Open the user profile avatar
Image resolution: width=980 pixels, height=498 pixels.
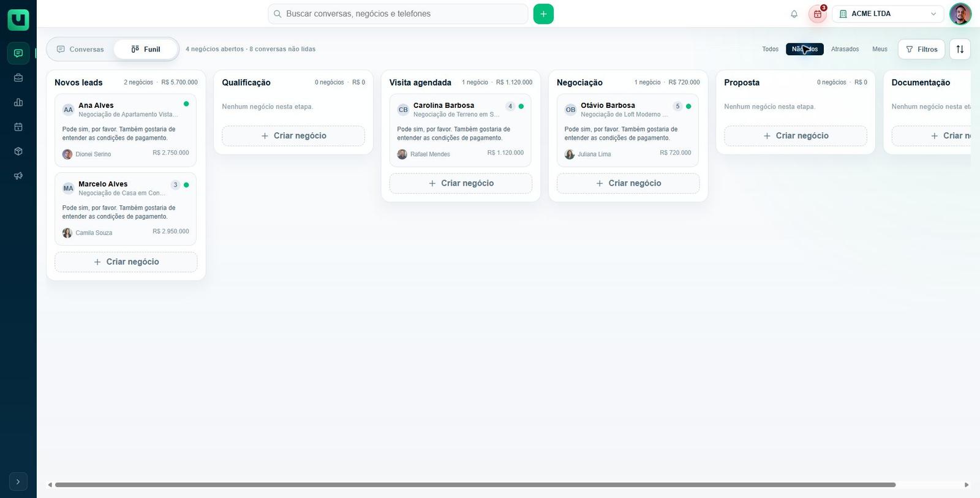[960, 13]
